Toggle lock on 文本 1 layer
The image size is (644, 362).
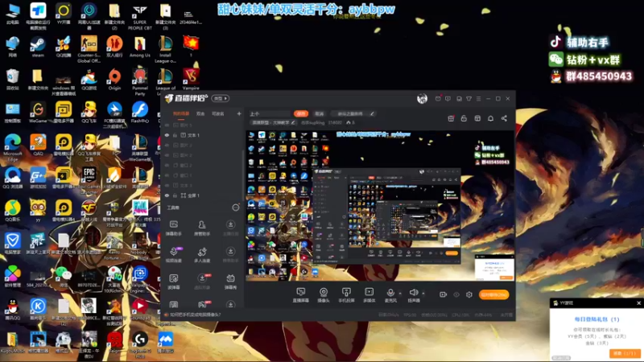[175, 135]
